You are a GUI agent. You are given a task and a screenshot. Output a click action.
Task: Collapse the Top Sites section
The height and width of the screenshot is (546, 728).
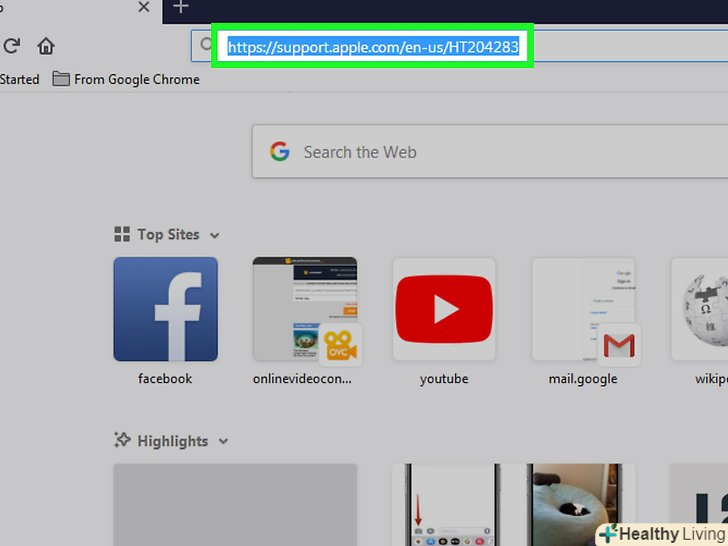pyautogui.click(x=214, y=235)
